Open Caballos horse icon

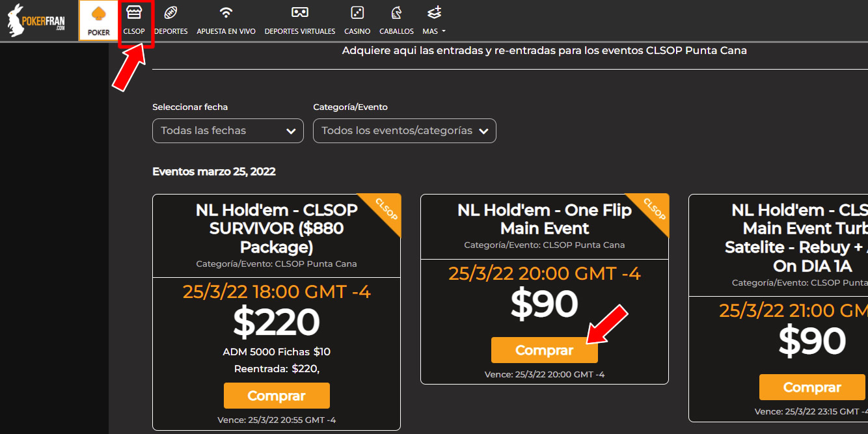point(396,13)
